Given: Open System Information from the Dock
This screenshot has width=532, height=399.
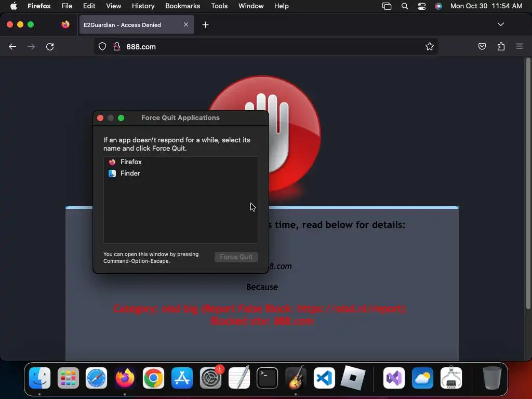Looking at the screenshot, I should pyautogui.click(x=451, y=378).
